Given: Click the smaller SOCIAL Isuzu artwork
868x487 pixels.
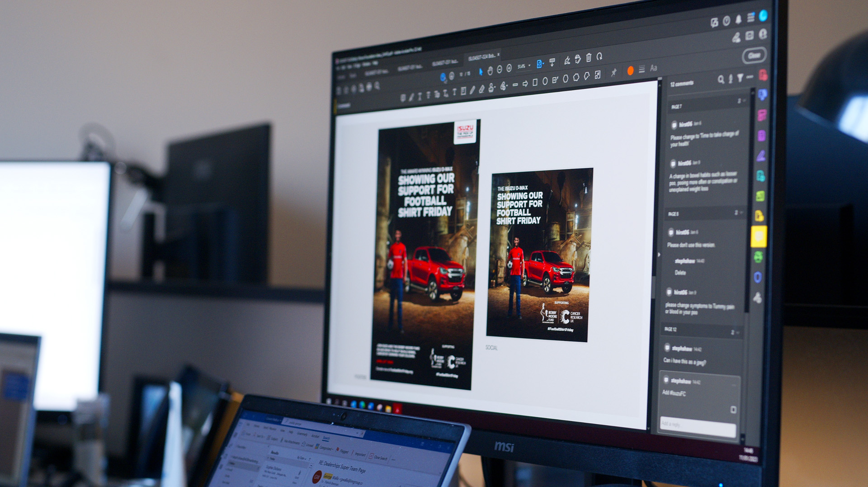Looking at the screenshot, I should coord(539,255).
